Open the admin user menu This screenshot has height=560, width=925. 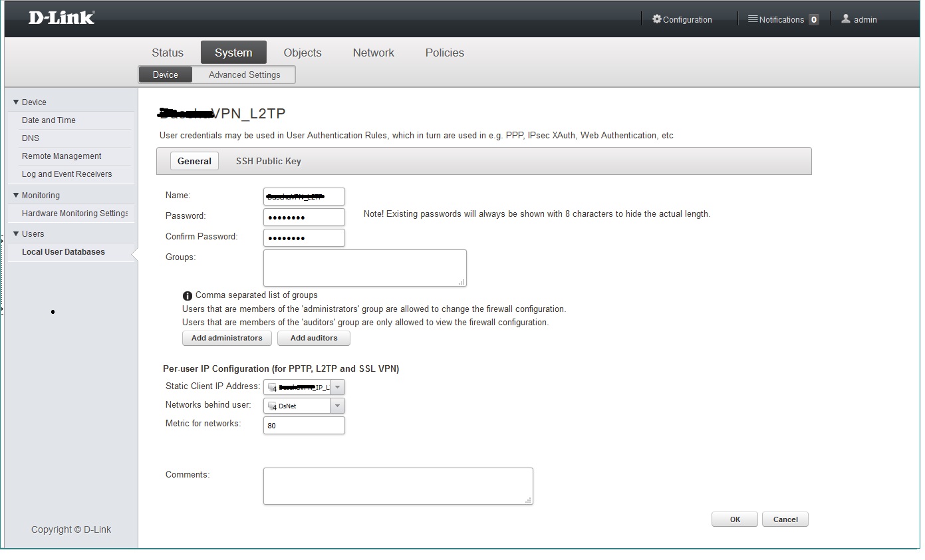(859, 19)
